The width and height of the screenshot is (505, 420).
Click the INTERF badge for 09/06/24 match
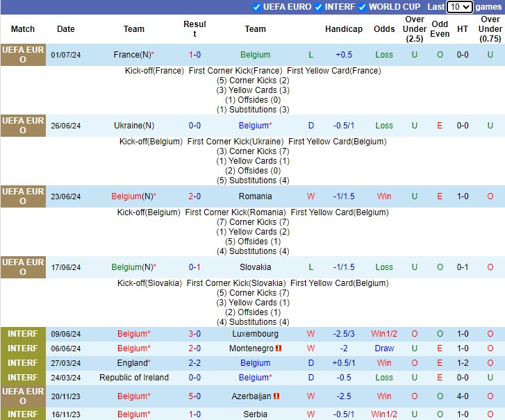coord(23,334)
